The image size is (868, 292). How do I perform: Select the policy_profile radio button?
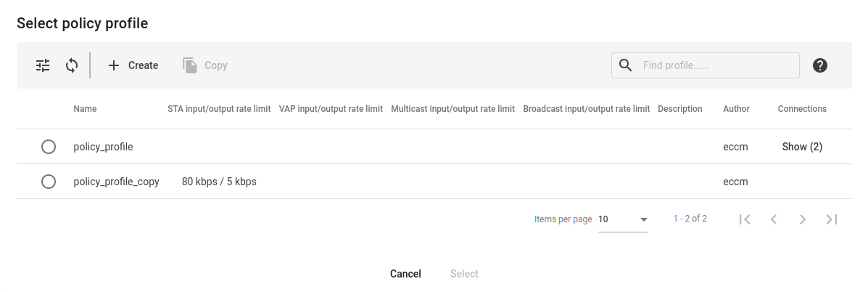(49, 147)
